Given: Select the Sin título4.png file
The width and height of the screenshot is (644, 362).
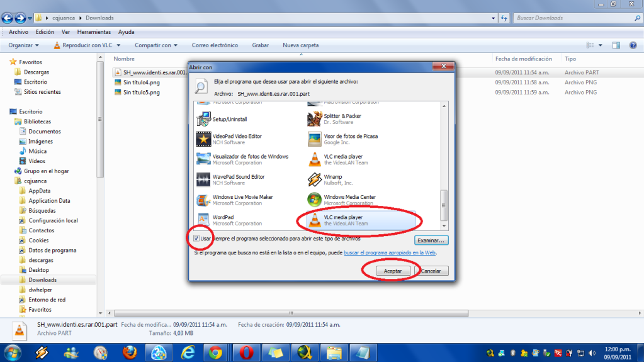Looking at the screenshot, I should pyautogui.click(x=141, y=82).
